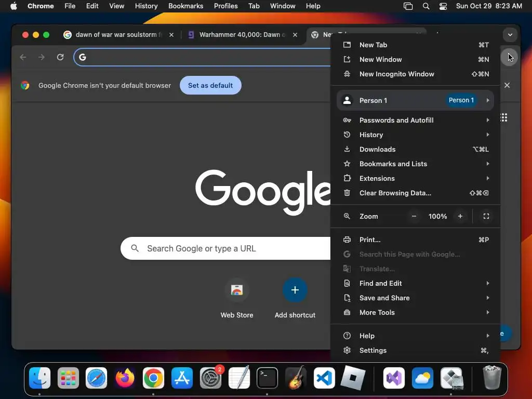Close the Warhammer 40,000 tab
The width and height of the screenshot is (532, 399).
click(x=295, y=35)
